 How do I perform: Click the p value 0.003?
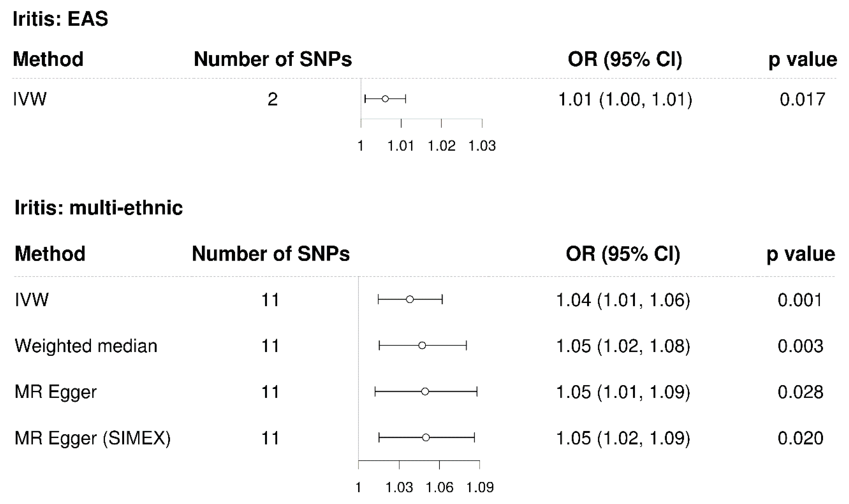[x=800, y=346]
